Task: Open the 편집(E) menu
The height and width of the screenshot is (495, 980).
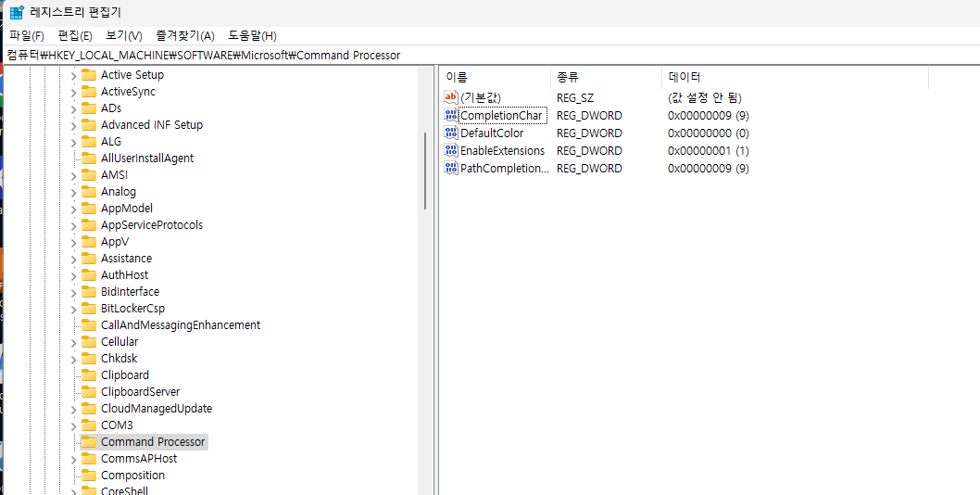Action: coord(74,35)
